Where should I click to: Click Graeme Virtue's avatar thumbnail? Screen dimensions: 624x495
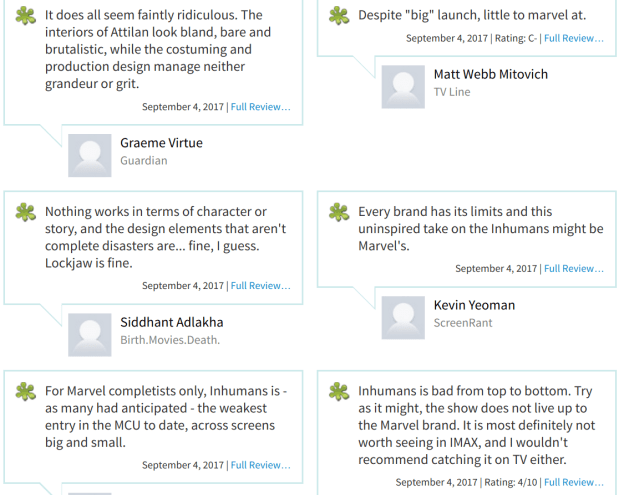pyautogui.click(x=89, y=155)
